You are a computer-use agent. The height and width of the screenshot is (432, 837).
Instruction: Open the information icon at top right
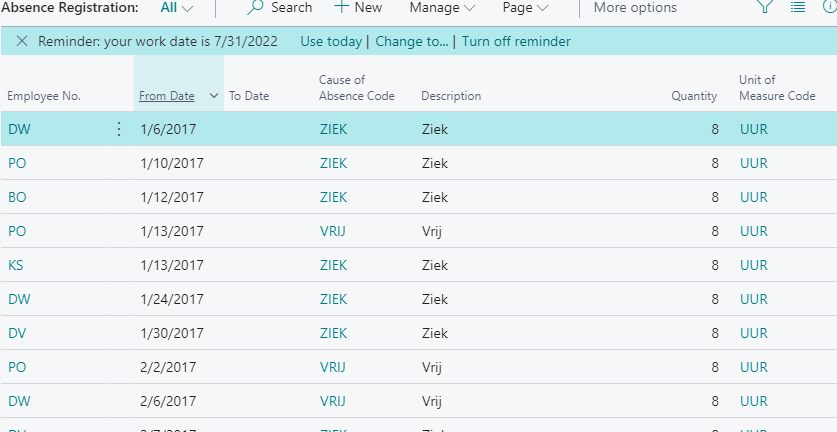pos(830,7)
